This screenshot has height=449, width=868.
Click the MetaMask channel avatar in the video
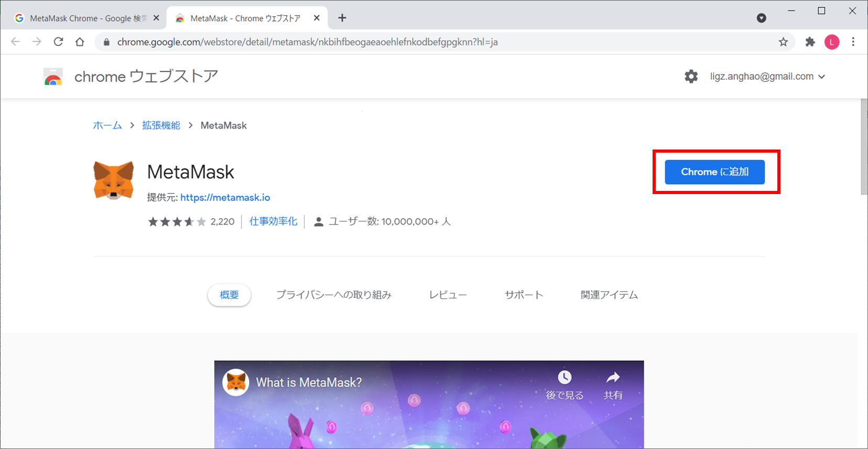[236, 382]
